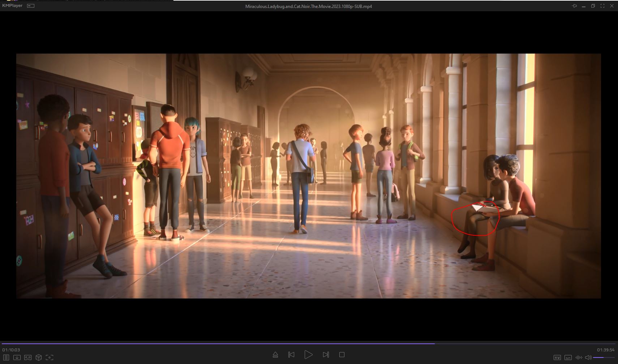Click the eject open-file icon
This screenshot has width=618, height=364.
pos(275,355)
